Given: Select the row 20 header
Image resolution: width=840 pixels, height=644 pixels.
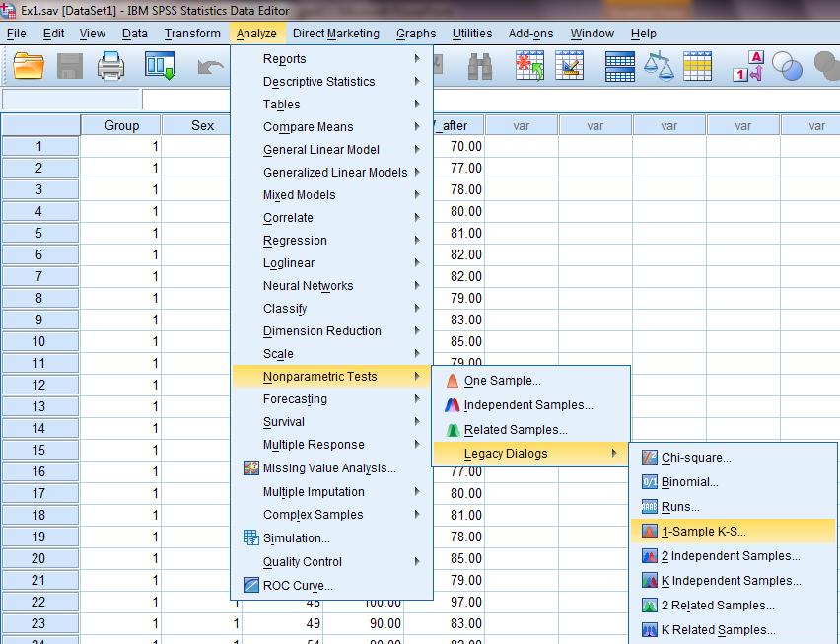Looking at the screenshot, I should click(x=40, y=558).
